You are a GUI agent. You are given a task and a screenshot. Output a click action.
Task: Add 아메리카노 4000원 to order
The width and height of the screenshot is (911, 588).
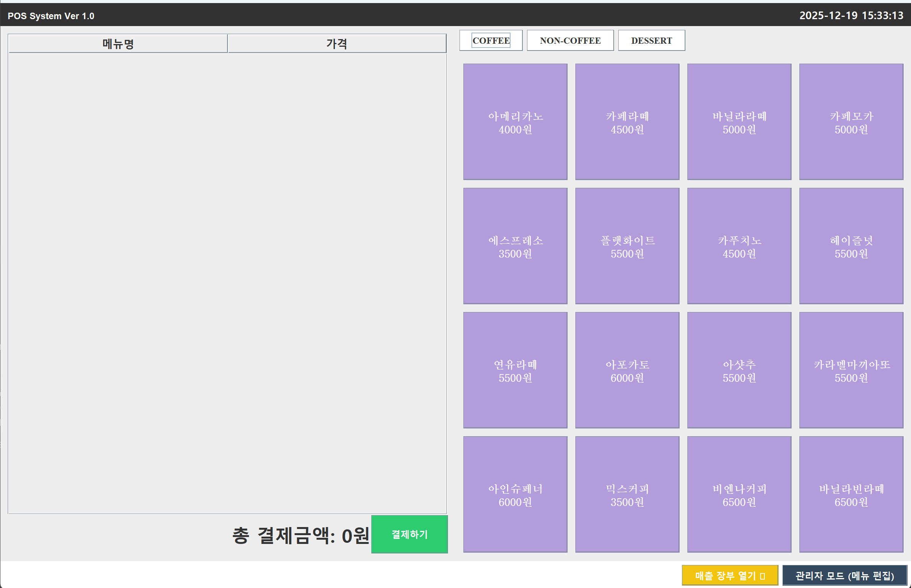click(x=515, y=122)
